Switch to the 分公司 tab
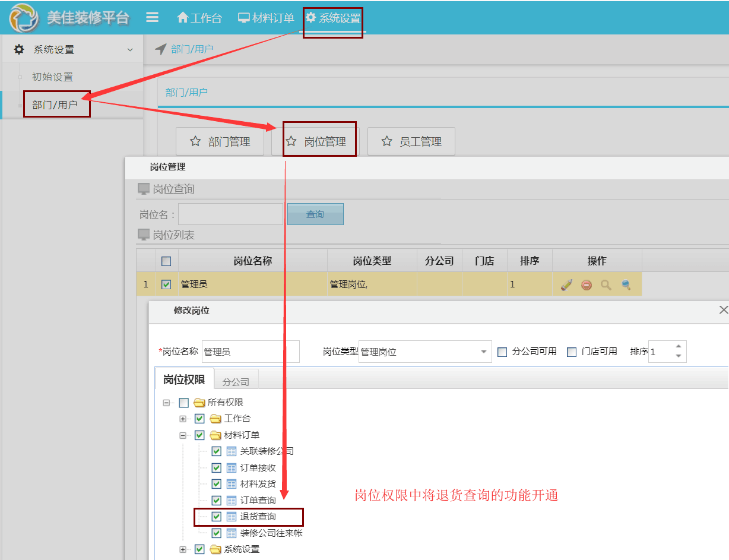The width and height of the screenshot is (729, 560). click(x=236, y=382)
